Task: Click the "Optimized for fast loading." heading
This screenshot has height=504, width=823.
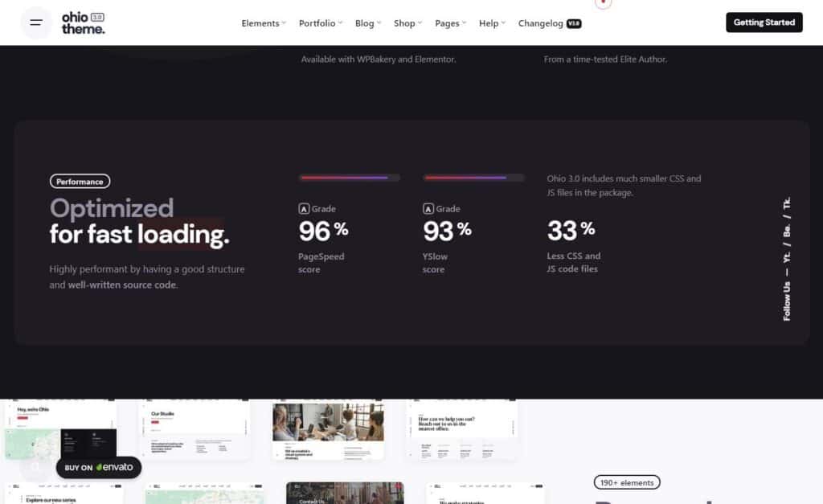Action: click(140, 222)
